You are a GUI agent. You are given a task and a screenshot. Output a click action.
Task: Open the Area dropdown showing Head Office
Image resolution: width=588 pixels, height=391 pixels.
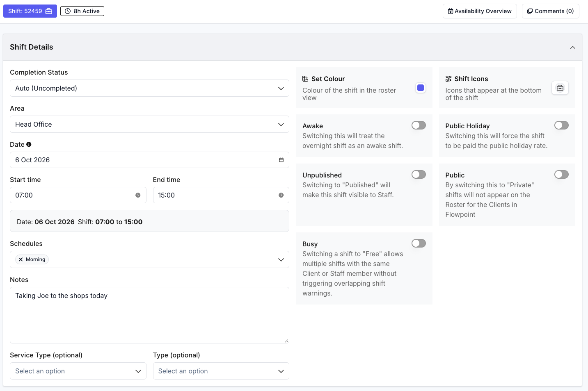pos(149,124)
